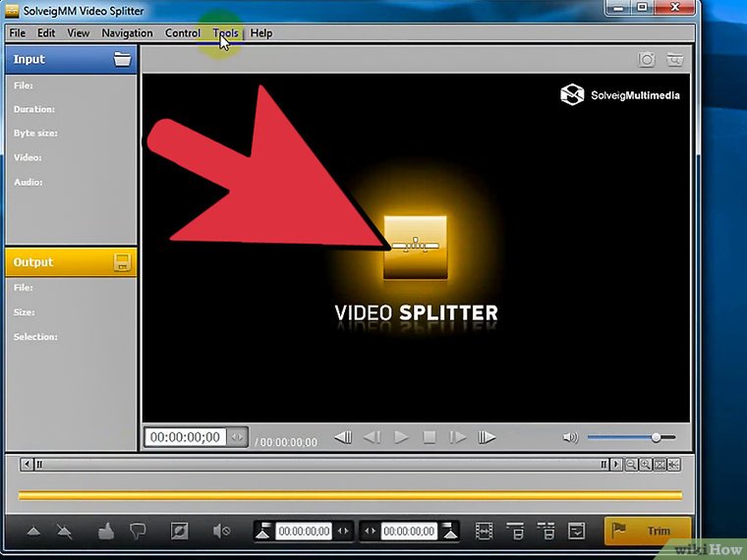
Task: Click the remove marker icon
Action: (x=64, y=532)
